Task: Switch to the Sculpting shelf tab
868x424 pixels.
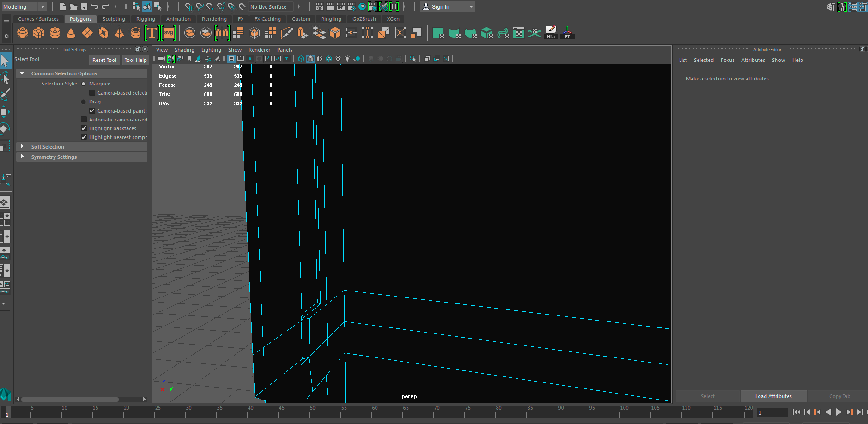Action: coord(114,19)
